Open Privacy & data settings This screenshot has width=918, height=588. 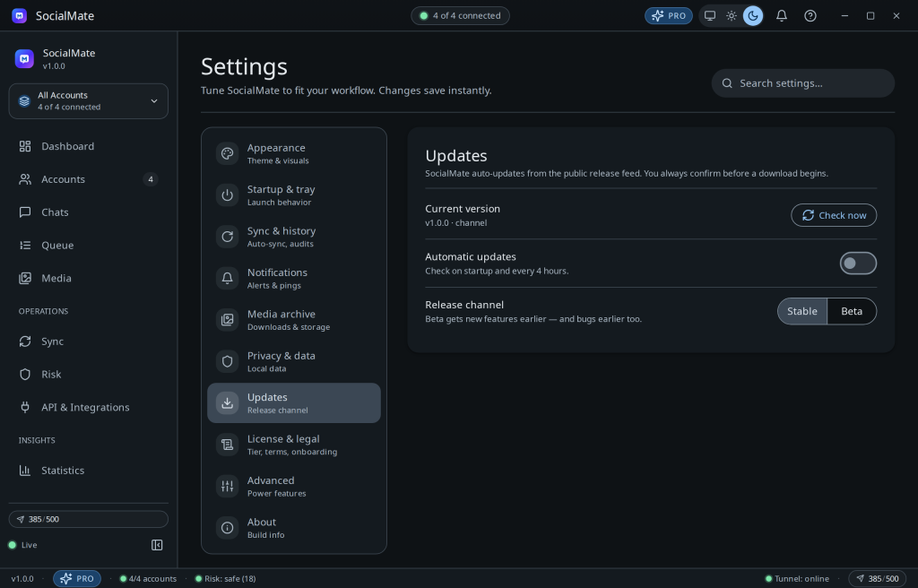294,361
